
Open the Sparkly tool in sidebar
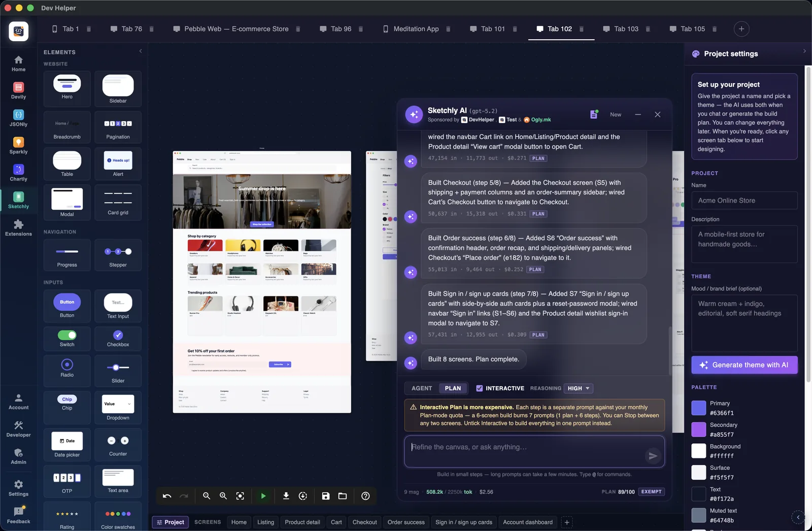pos(18,146)
